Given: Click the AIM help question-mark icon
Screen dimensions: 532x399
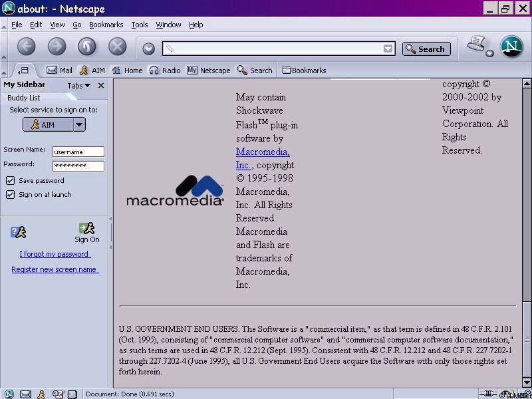Looking at the screenshot, I should (x=19, y=232).
